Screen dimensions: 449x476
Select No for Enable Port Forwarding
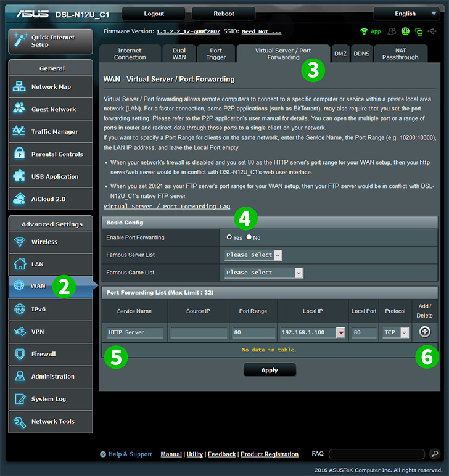tap(249, 237)
